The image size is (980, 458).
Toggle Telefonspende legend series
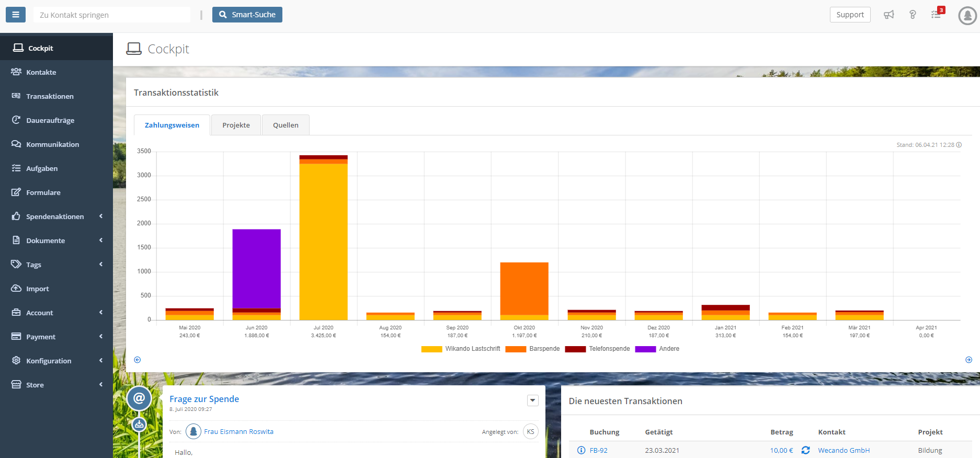click(x=597, y=349)
